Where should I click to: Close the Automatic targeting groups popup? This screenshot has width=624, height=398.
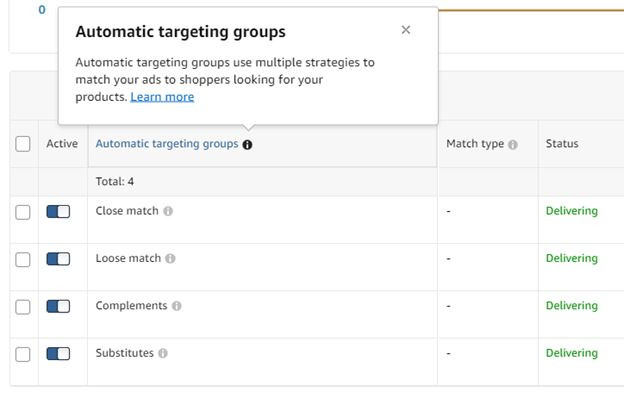click(x=406, y=30)
